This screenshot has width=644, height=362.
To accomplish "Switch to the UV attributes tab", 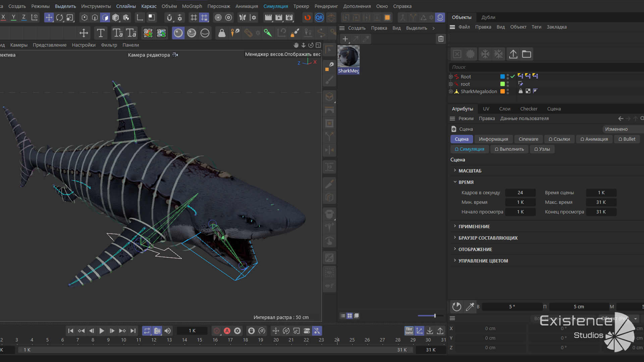I will pos(486,109).
